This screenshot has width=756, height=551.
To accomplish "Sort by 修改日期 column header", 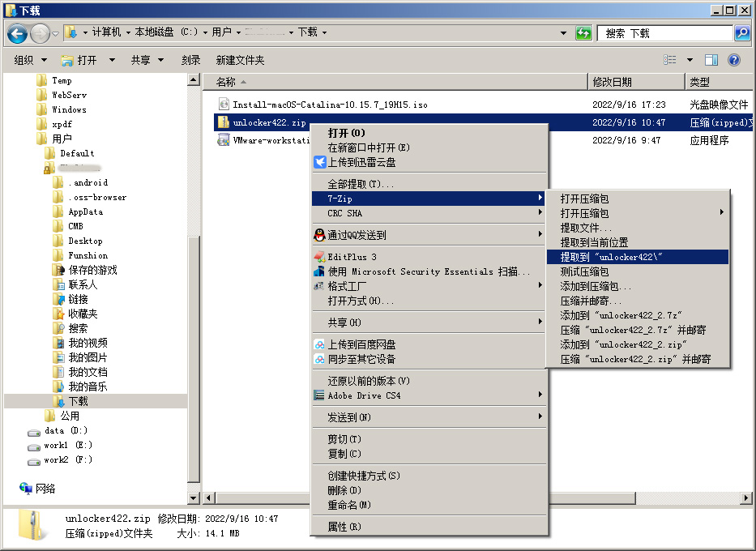I will [637, 82].
